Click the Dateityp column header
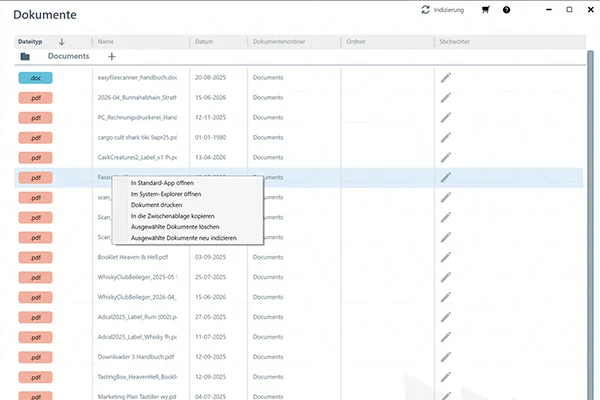Viewport: 600px width, 400px height. (x=30, y=42)
